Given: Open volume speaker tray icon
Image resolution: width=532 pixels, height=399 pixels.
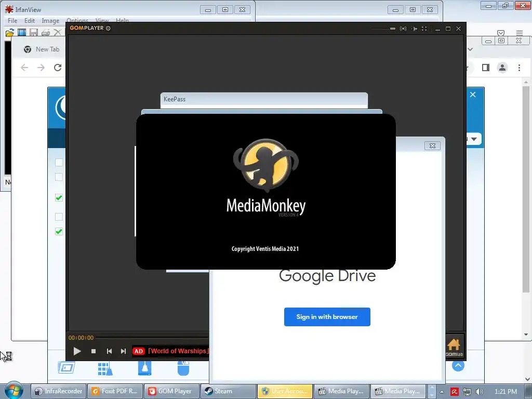Looking at the screenshot, I should click(x=479, y=392).
